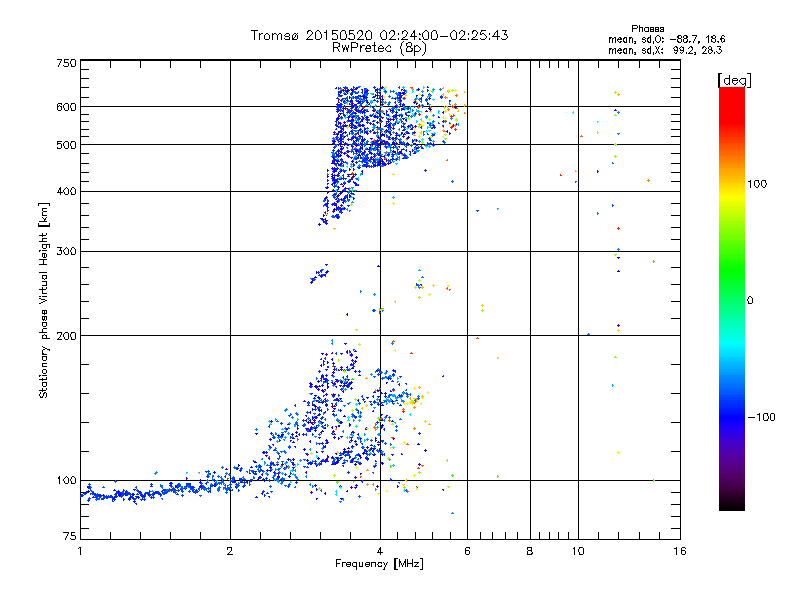The image size is (800, 600).
Task: Click the 'Frequency [MHz]' axis label
Action: tap(379, 564)
